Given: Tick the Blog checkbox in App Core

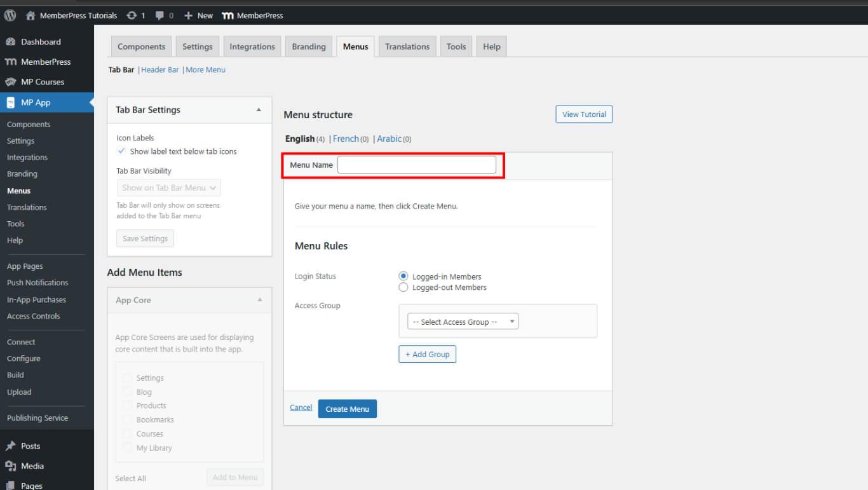Looking at the screenshot, I should point(128,392).
